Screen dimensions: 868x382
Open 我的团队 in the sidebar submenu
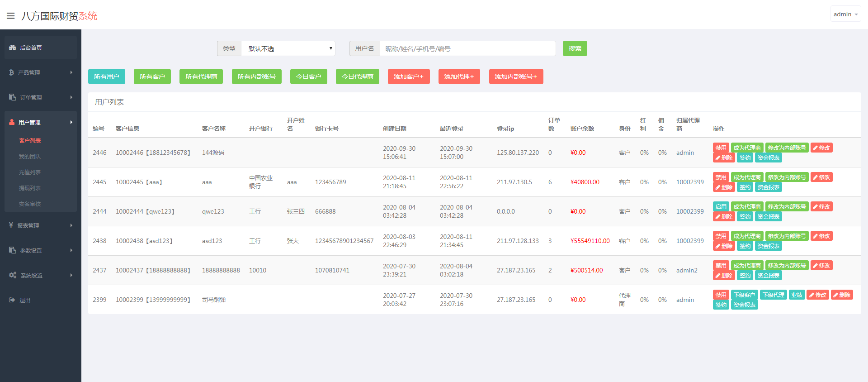[30, 156]
